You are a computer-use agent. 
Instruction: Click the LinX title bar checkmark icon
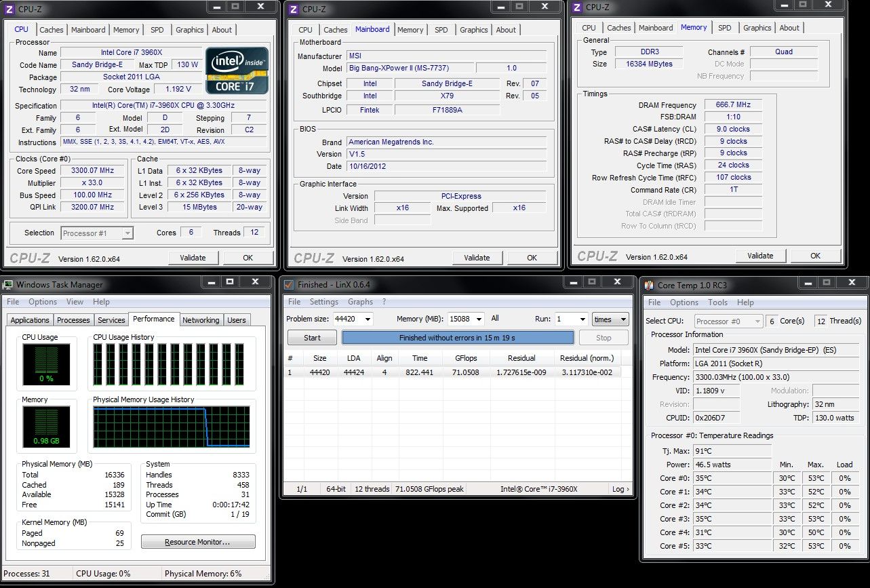pos(289,285)
